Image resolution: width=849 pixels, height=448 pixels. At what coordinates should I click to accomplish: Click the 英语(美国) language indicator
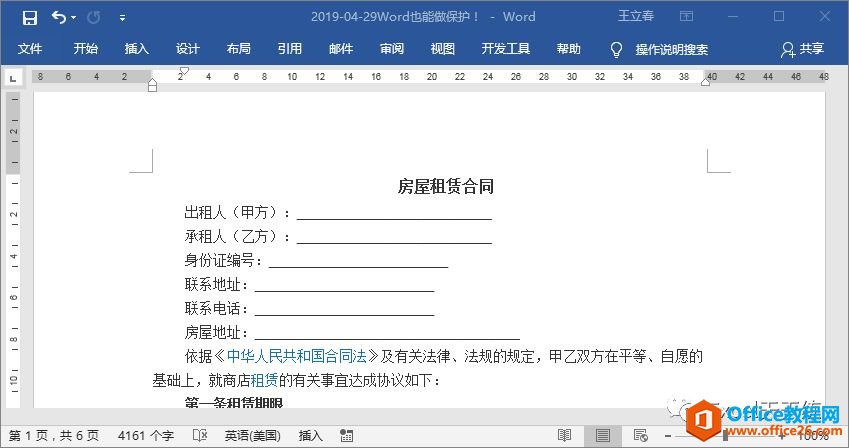click(253, 436)
